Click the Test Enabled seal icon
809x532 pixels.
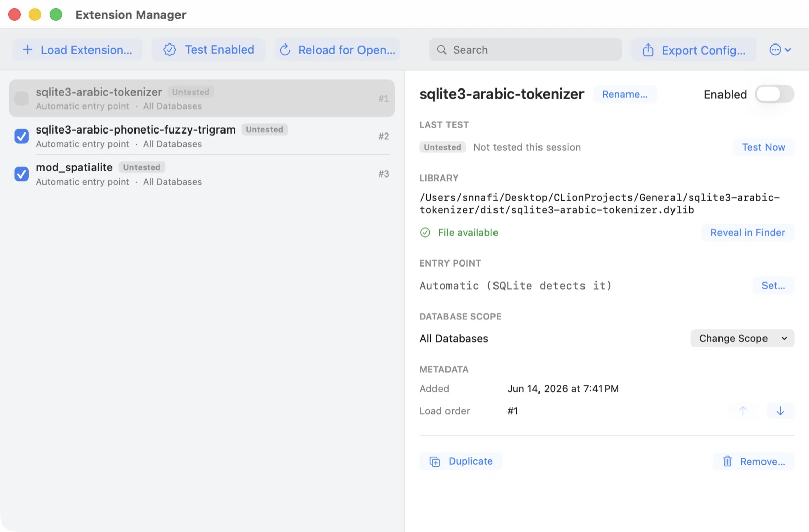(x=170, y=50)
